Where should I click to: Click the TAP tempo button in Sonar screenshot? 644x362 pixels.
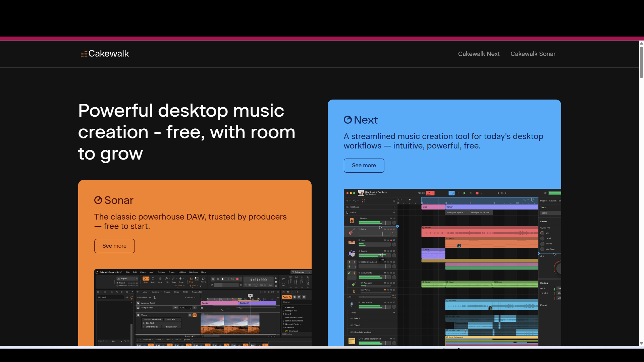click(175, 308)
